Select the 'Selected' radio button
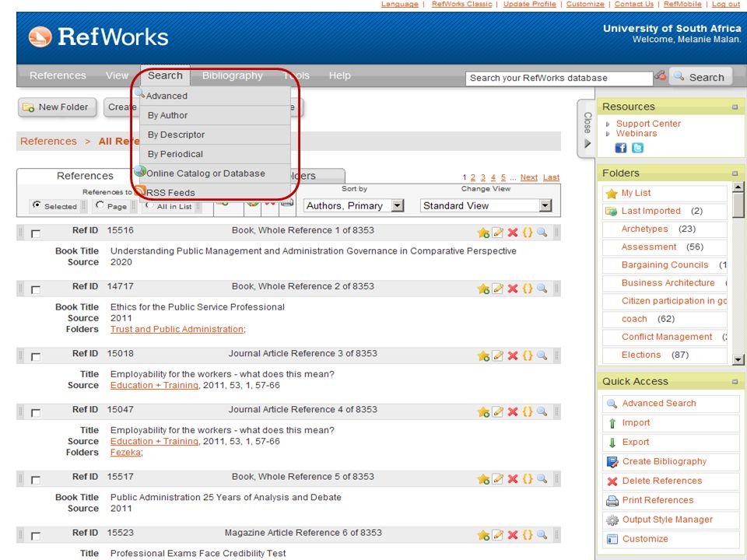The height and width of the screenshot is (560, 747). pos(37,205)
